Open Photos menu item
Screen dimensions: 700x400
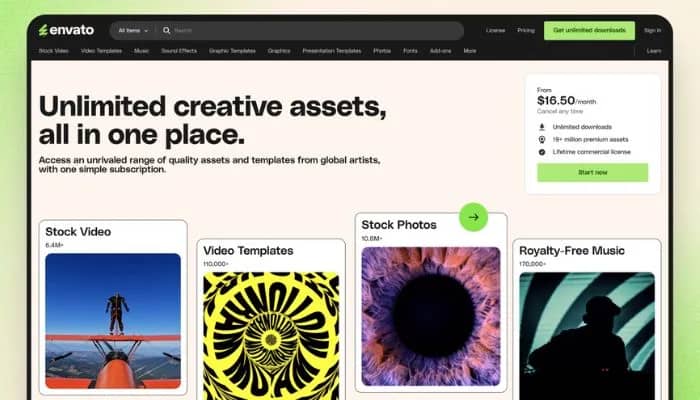point(382,51)
